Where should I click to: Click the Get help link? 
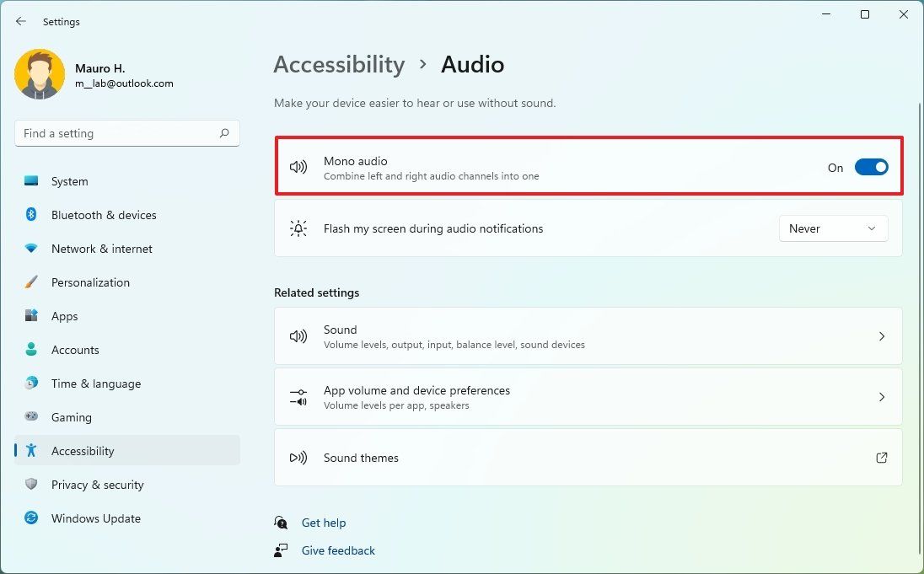(324, 523)
